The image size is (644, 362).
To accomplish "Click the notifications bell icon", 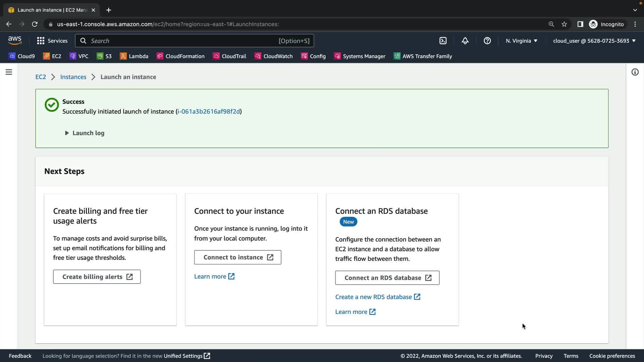I will click(x=465, y=41).
